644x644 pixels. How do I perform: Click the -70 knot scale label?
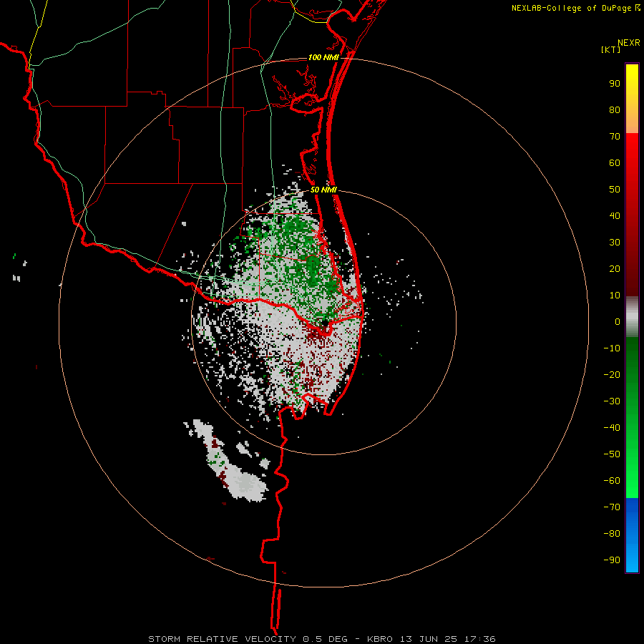pyautogui.click(x=612, y=507)
